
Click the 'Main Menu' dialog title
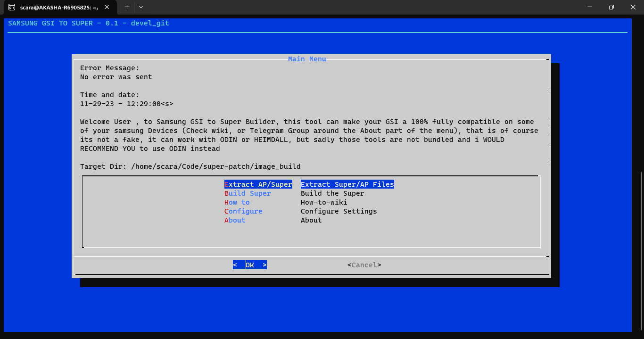pyautogui.click(x=307, y=59)
